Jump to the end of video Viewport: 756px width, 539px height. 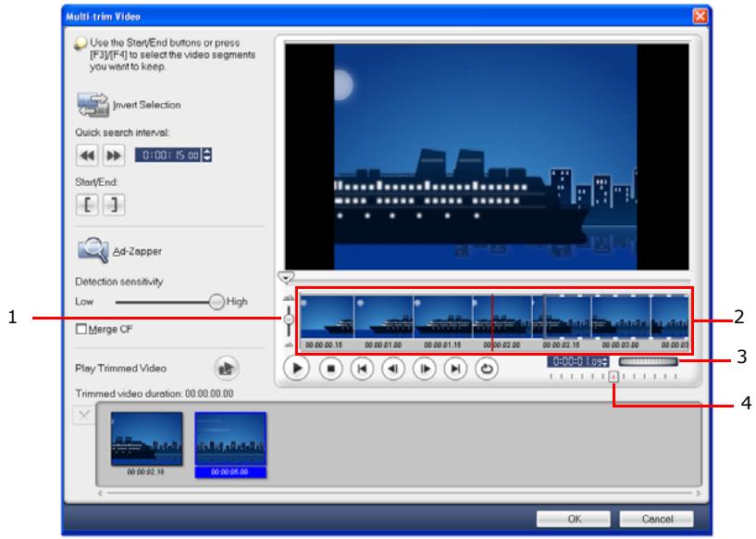tap(455, 369)
